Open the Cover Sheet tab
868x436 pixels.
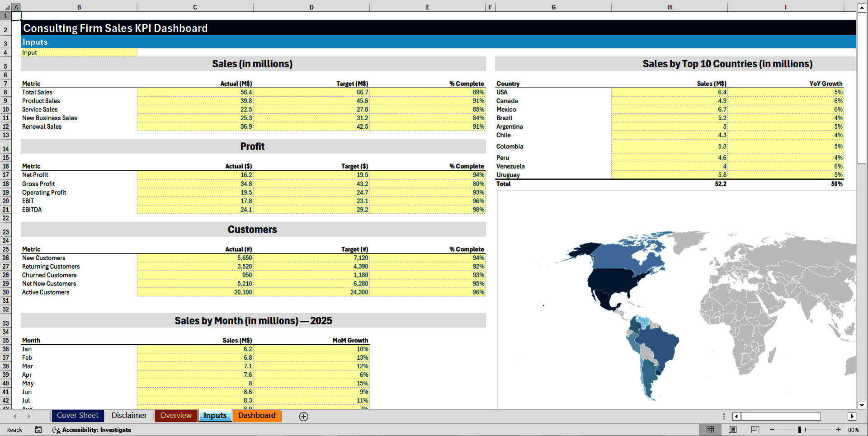[x=78, y=416]
